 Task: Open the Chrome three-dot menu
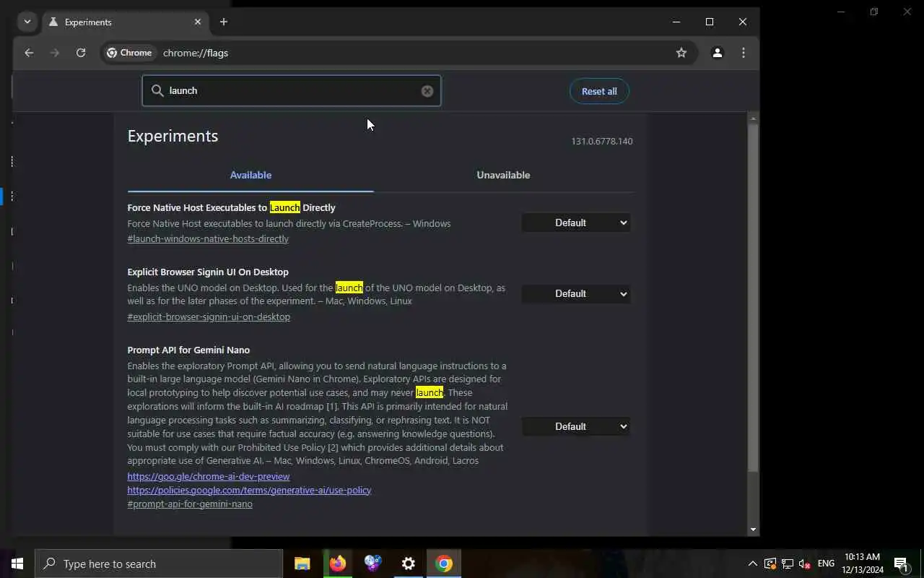pos(743,53)
